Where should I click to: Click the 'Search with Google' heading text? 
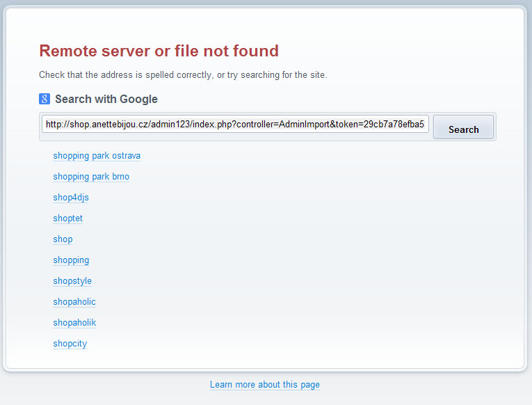point(106,99)
